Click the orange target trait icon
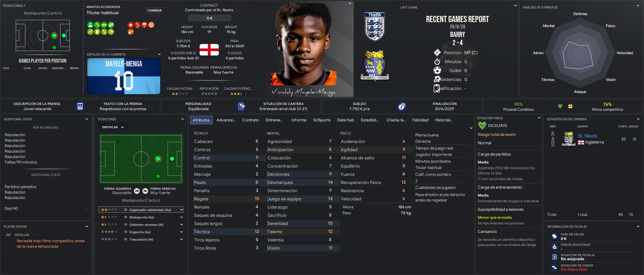Image resolution: width=644 pixels, height=275 pixels. coord(151,25)
